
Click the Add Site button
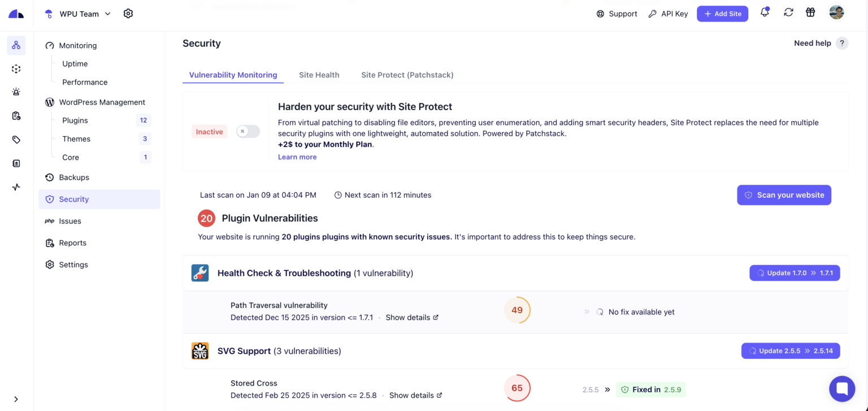722,14
